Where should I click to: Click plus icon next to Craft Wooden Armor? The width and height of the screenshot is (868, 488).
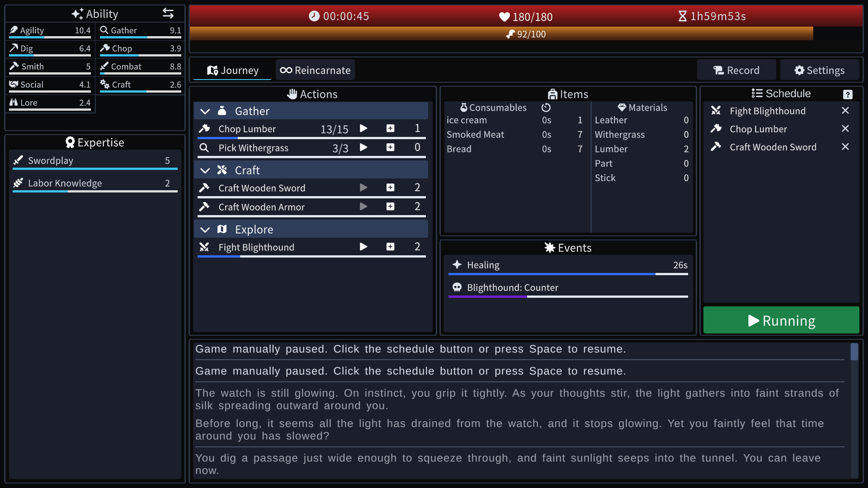(x=391, y=206)
